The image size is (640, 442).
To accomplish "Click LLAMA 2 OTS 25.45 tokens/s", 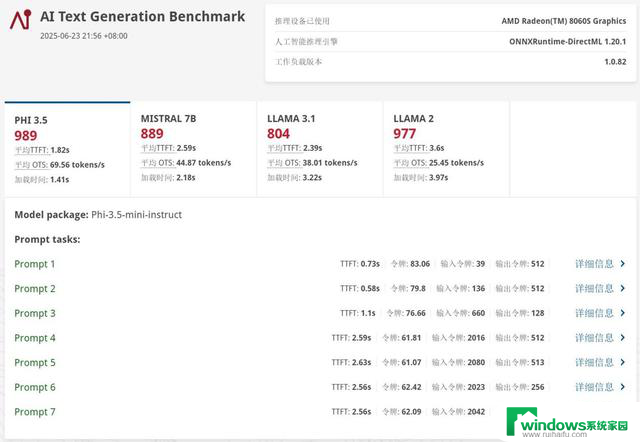I will pos(439,163).
